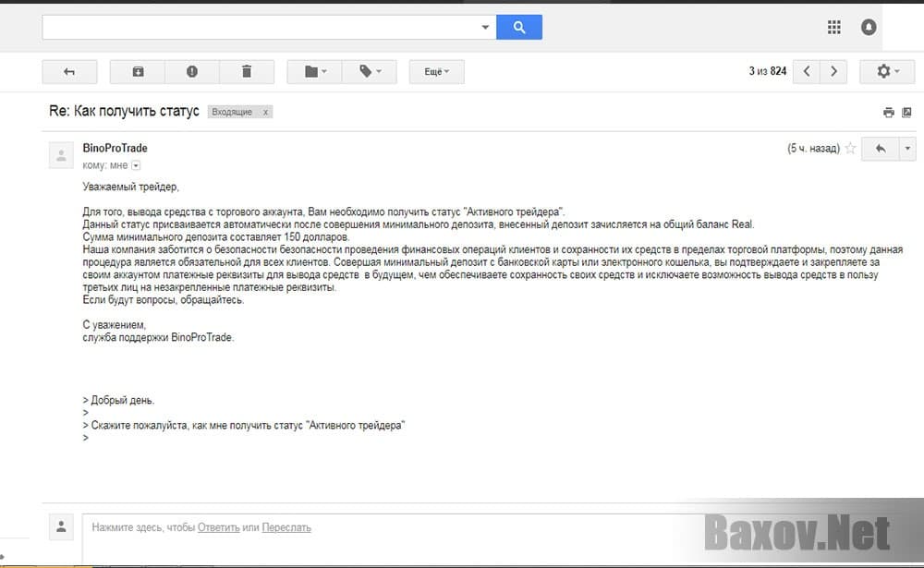This screenshot has width=924, height=568.
Task: Expand recipient details next to кому: мне
Action: pos(137,165)
